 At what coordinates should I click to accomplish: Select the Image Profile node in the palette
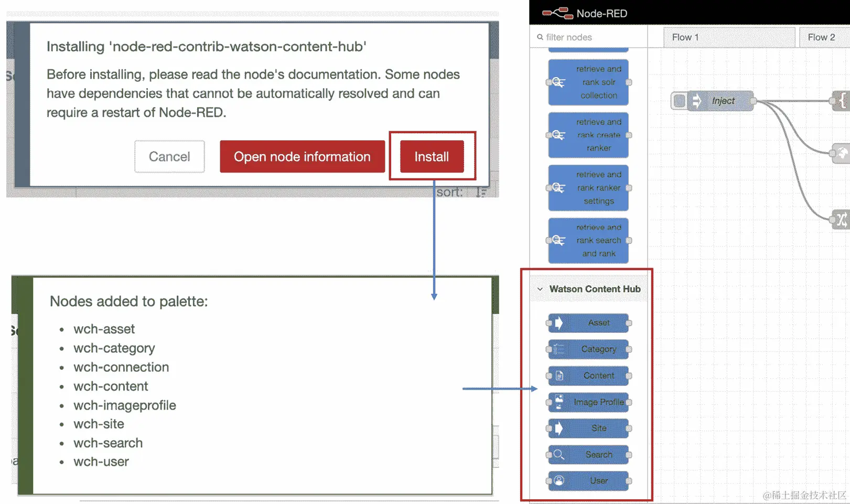(588, 402)
